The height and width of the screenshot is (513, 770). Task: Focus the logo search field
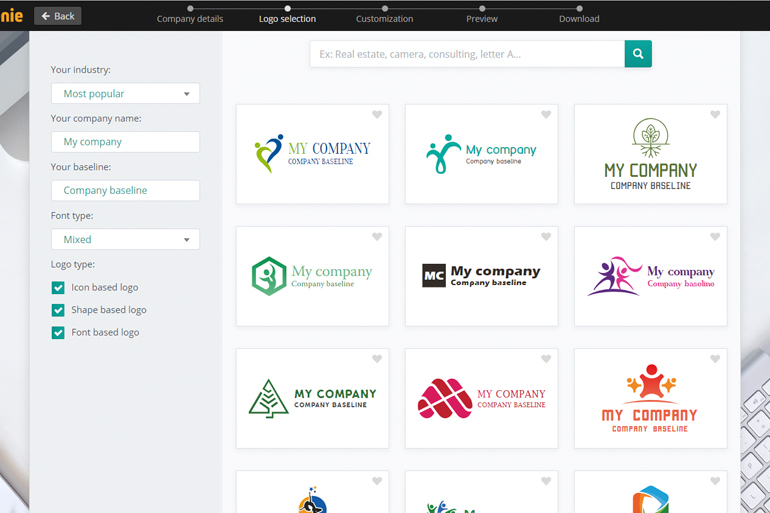[x=467, y=54]
